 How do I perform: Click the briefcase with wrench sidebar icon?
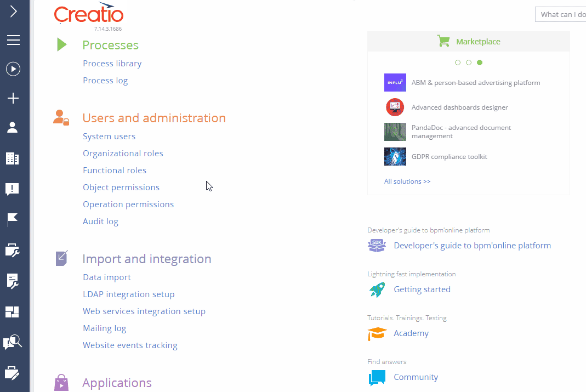click(12, 251)
